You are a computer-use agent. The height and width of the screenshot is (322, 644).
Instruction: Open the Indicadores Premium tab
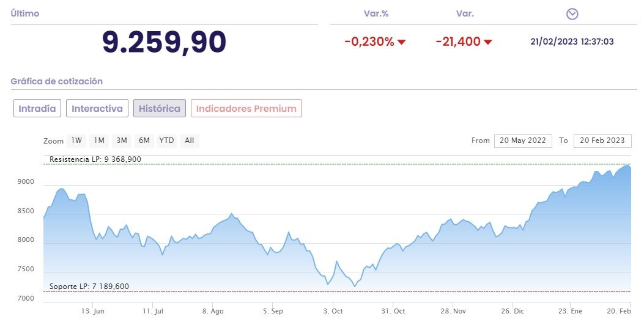(246, 109)
